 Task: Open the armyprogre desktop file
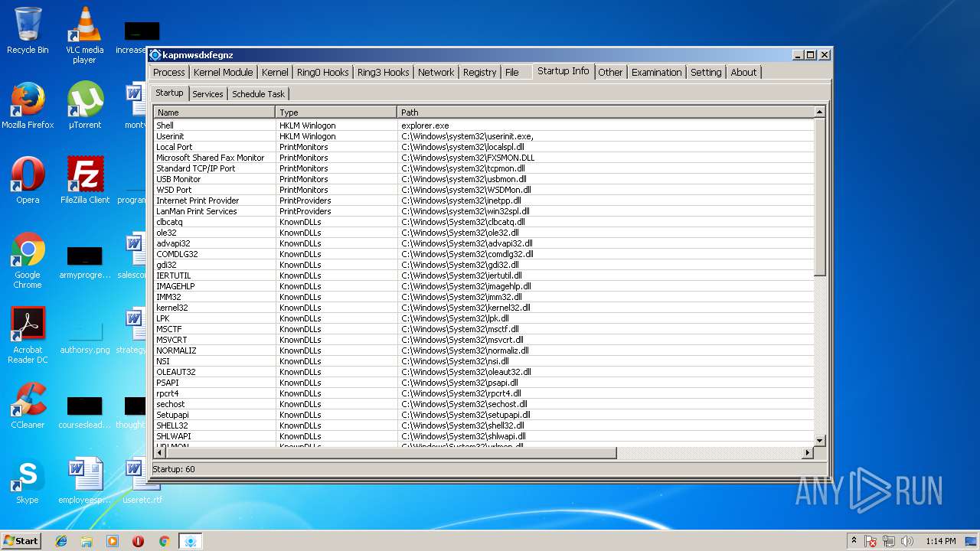pyautogui.click(x=84, y=262)
